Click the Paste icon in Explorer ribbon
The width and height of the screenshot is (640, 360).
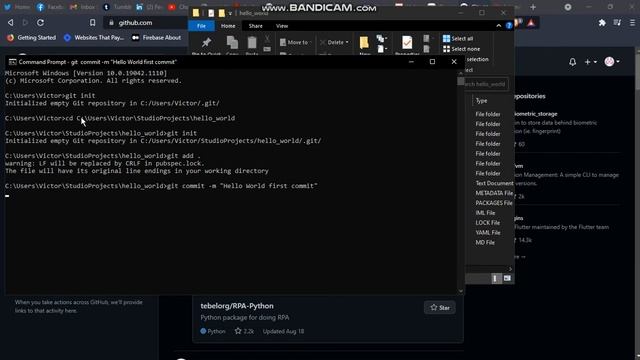252,42
